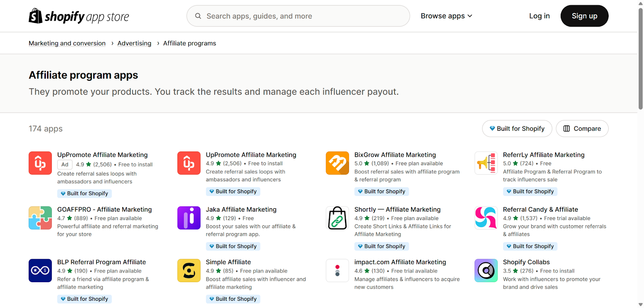Click Built for Shopify badge under BixGrow
This screenshot has height=308, width=644.
tap(381, 191)
